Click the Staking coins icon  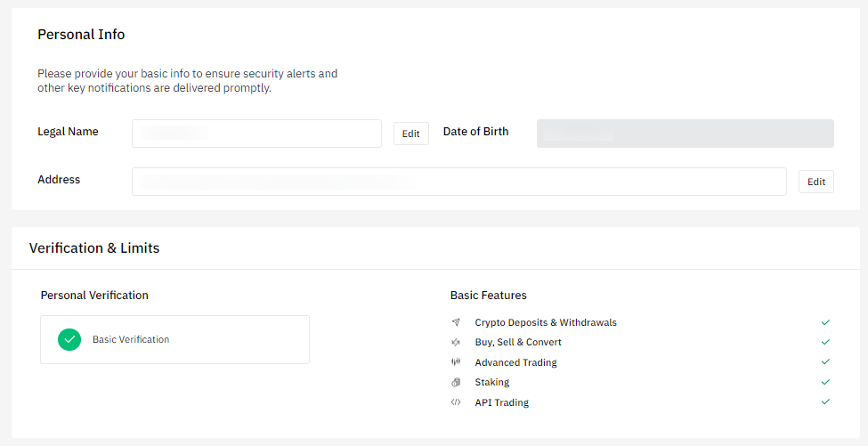click(456, 382)
